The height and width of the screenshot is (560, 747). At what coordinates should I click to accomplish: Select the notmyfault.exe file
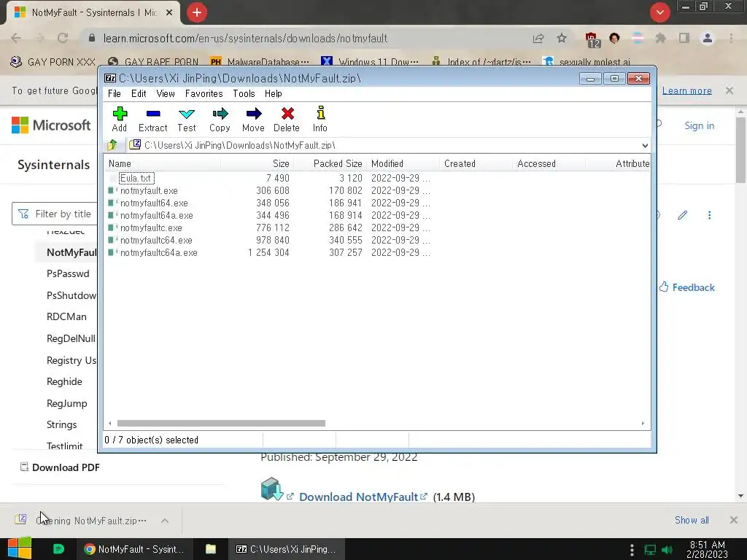point(149,190)
